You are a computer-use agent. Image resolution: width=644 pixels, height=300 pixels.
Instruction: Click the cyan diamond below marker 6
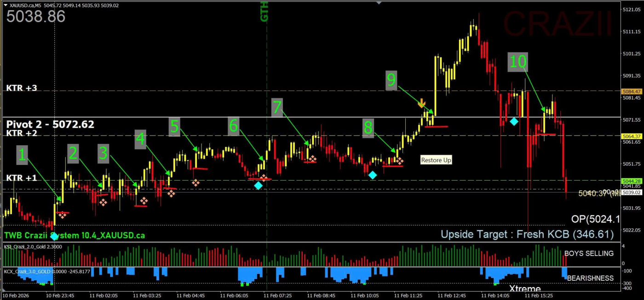(x=259, y=186)
